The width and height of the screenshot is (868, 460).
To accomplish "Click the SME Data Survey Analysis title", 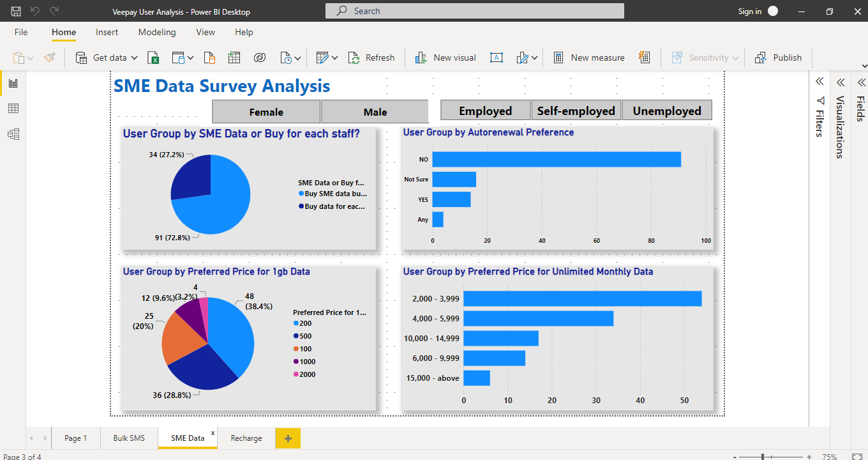I will click(x=222, y=86).
